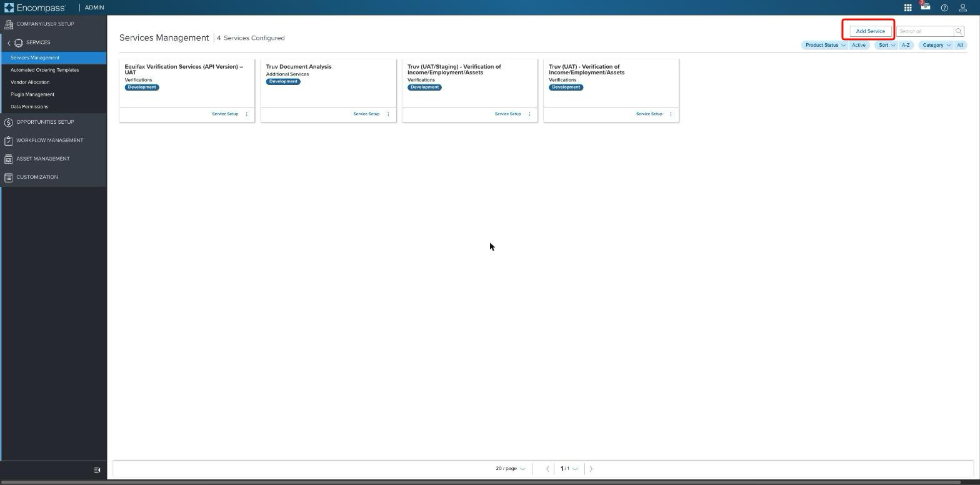Click in the Search all field
Screen dimensions: 980x485
coord(925,31)
